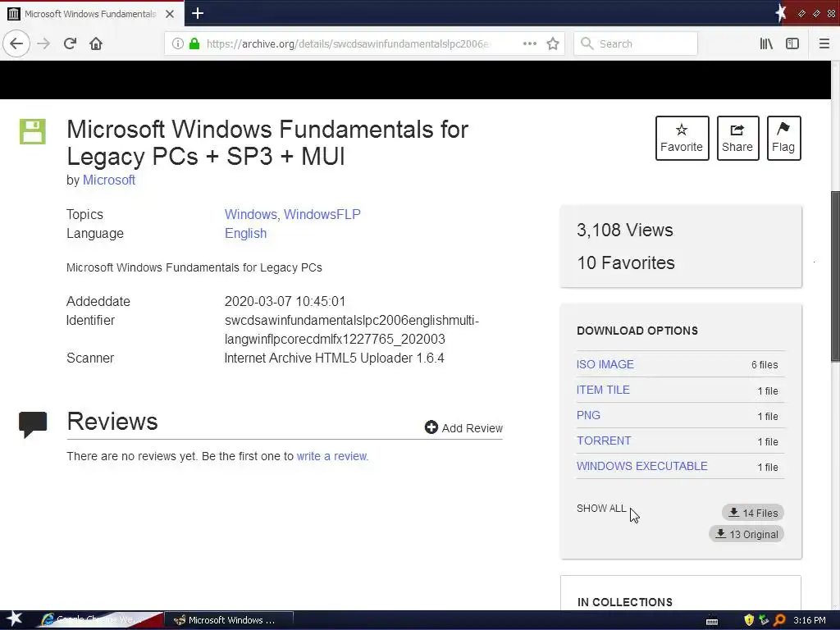Click the forward navigation arrow
The image size is (840, 630).
click(44, 43)
